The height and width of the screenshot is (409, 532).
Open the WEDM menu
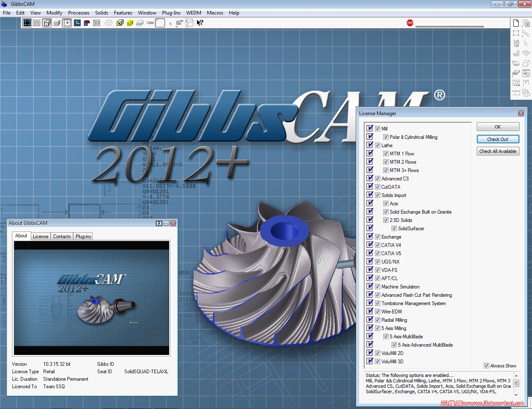194,13
